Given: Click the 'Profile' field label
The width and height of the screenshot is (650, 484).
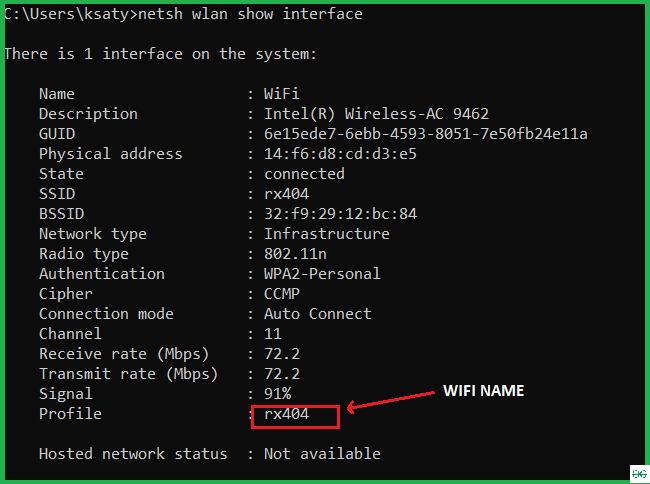Looking at the screenshot, I should [x=70, y=414].
